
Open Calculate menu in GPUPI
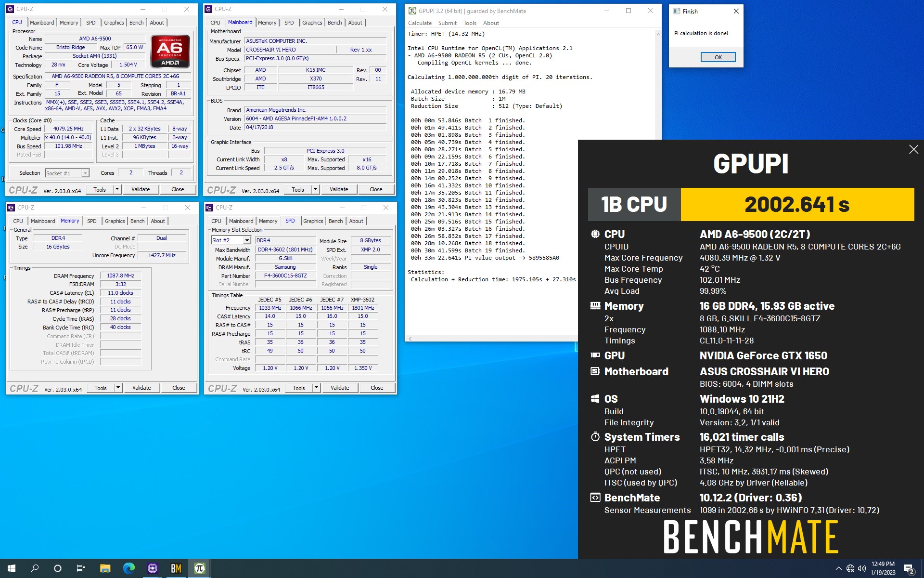(420, 23)
